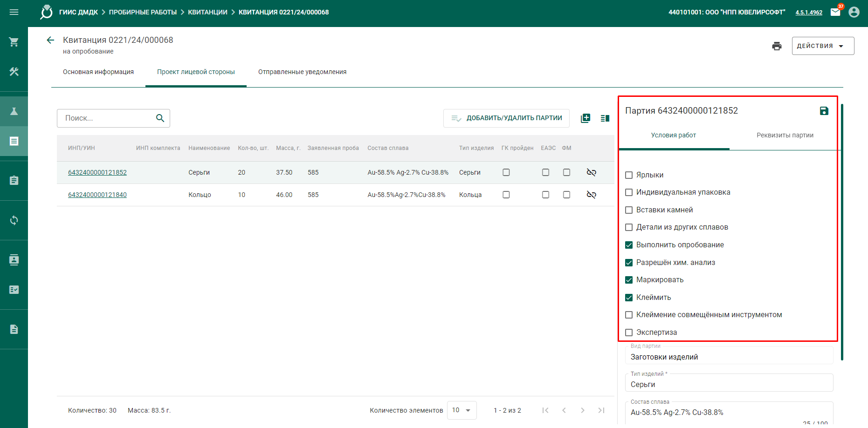Unlink batch 6432400000121840
This screenshot has width=868, height=428.
(x=591, y=195)
